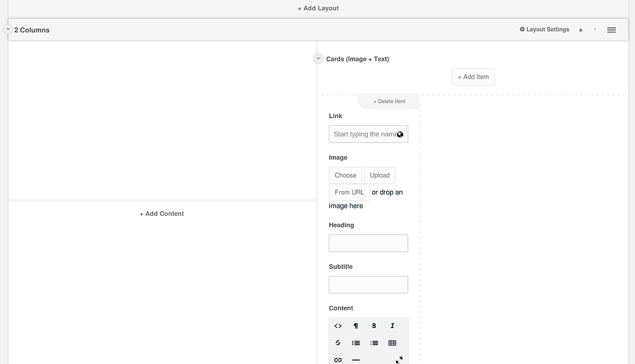Click + Add Item button
The width and height of the screenshot is (635, 364).
(473, 77)
